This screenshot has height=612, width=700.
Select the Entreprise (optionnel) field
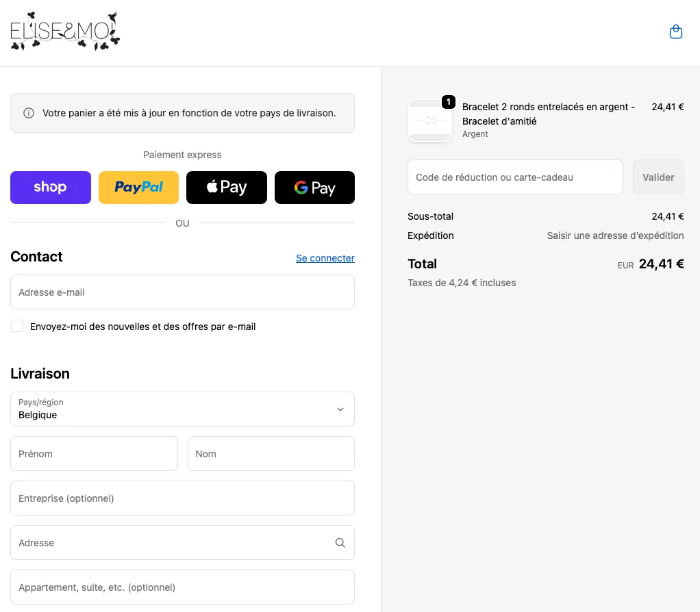[x=182, y=498]
